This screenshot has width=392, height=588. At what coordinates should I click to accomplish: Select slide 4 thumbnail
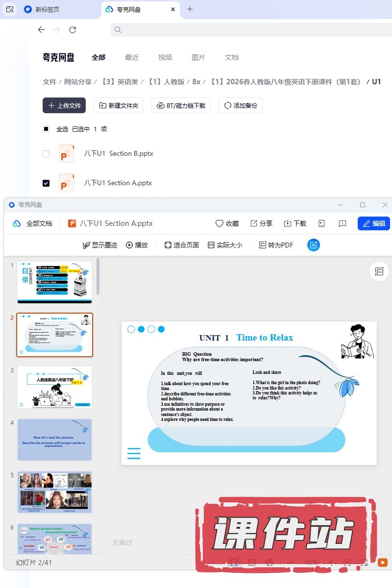[x=54, y=440]
